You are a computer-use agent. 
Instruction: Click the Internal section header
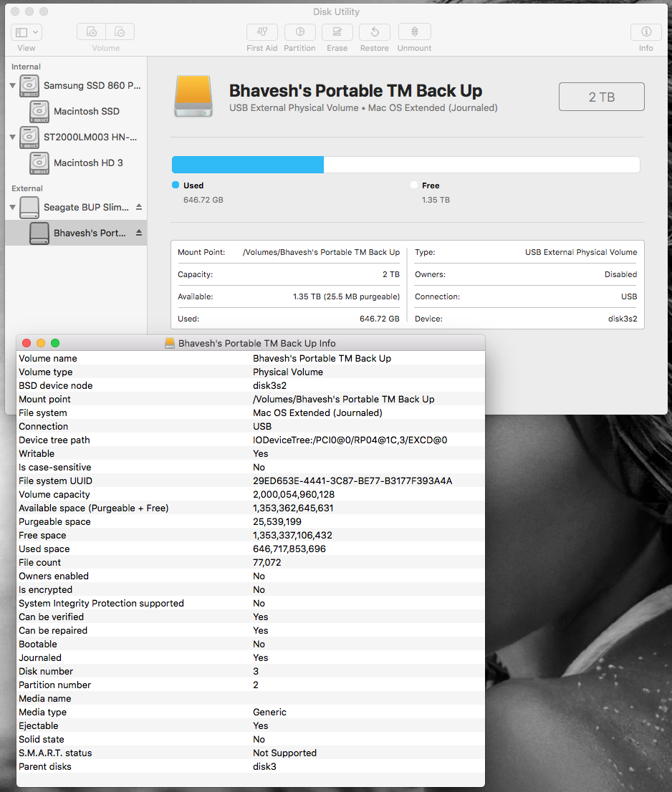click(x=26, y=67)
